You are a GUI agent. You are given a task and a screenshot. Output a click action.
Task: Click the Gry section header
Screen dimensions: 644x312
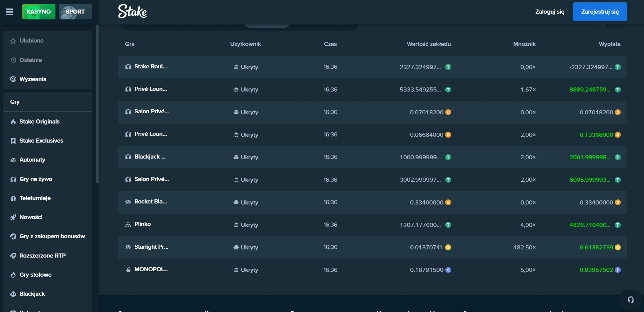(48, 102)
